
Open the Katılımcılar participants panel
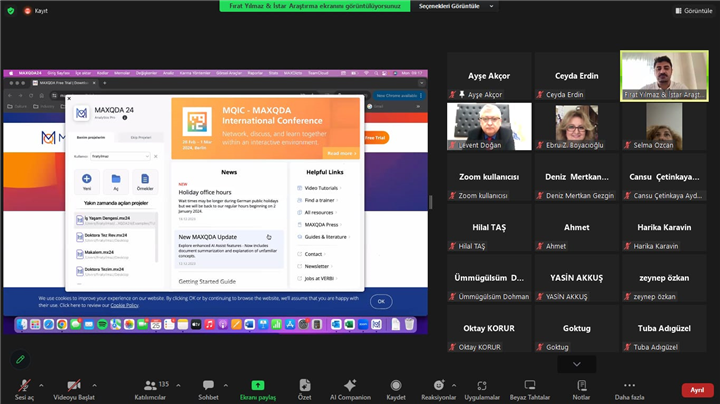[x=151, y=389]
